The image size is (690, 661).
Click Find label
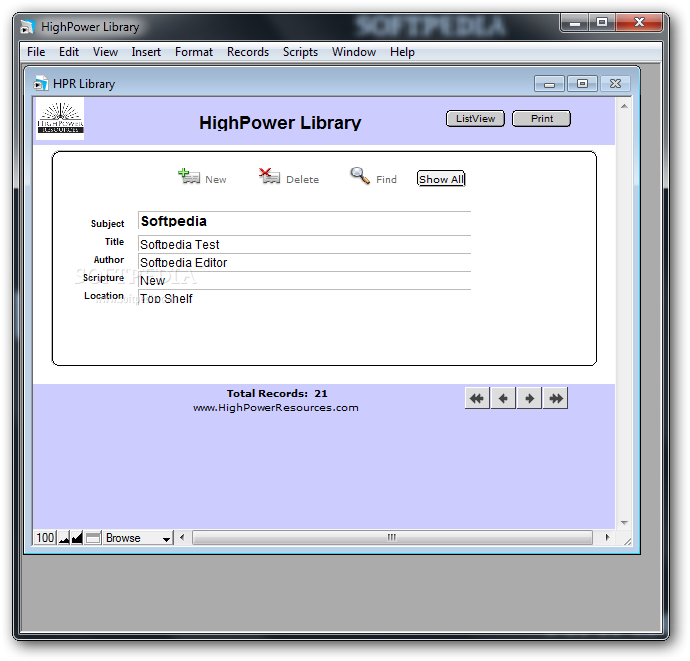tap(386, 180)
